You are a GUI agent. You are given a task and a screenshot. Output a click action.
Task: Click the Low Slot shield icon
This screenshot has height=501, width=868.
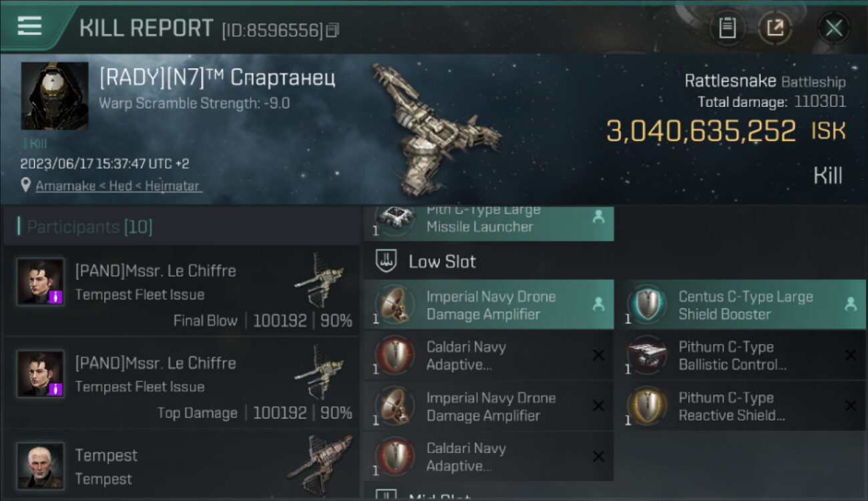(x=386, y=261)
